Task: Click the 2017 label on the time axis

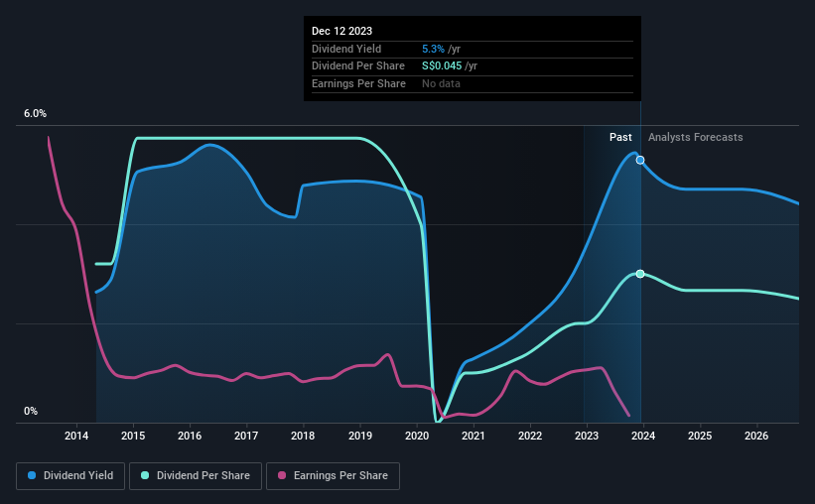Action: [x=246, y=436]
